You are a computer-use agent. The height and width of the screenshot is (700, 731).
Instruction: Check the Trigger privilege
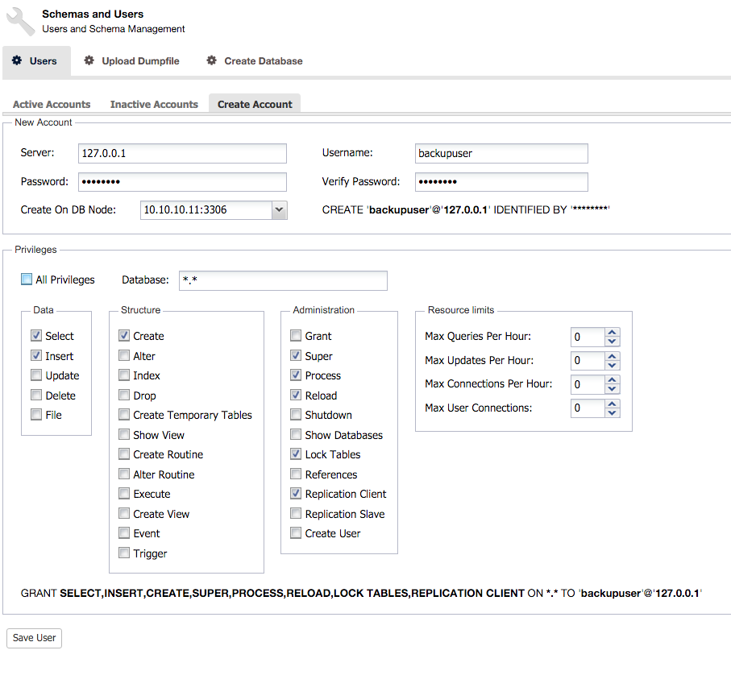point(123,553)
